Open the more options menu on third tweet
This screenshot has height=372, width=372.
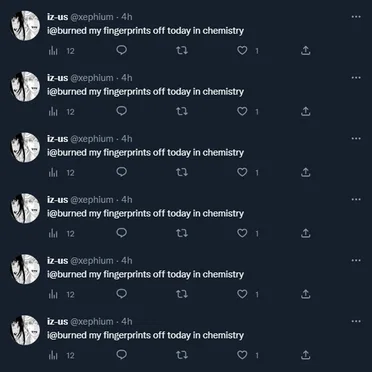(356, 138)
